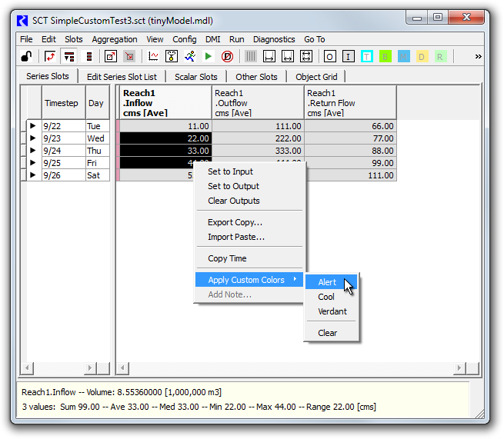Viewport: 504px width, 439px height.
Task: Open the Edit menu
Action: tap(48, 39)
